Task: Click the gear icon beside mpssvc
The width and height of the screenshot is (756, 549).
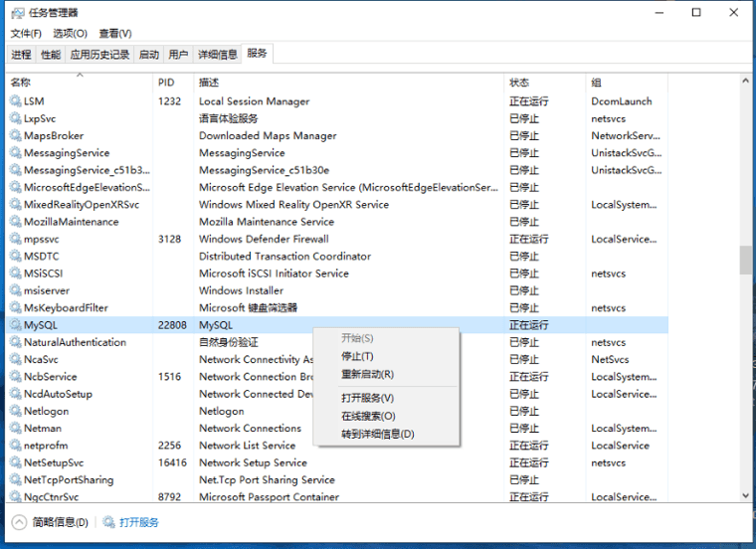Action: pos(16,239)
